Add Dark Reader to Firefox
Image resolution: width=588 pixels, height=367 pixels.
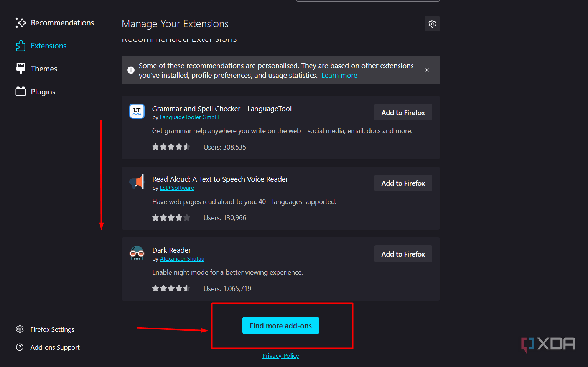(x=403, y=254)
